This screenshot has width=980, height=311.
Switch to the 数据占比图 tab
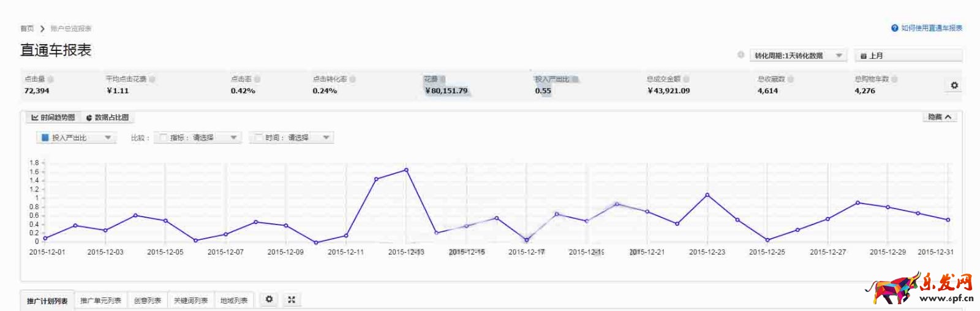108,117
